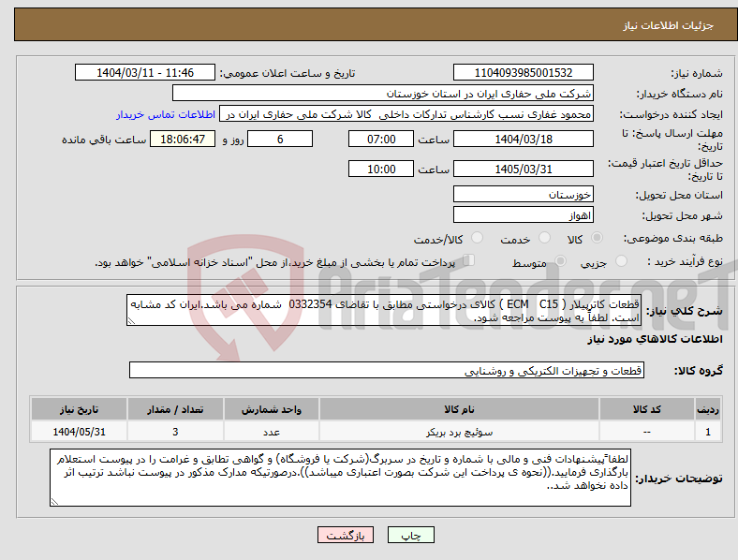Open the buyer contact info link
This screenshot has height=560, width=738.
coord(166,114)
